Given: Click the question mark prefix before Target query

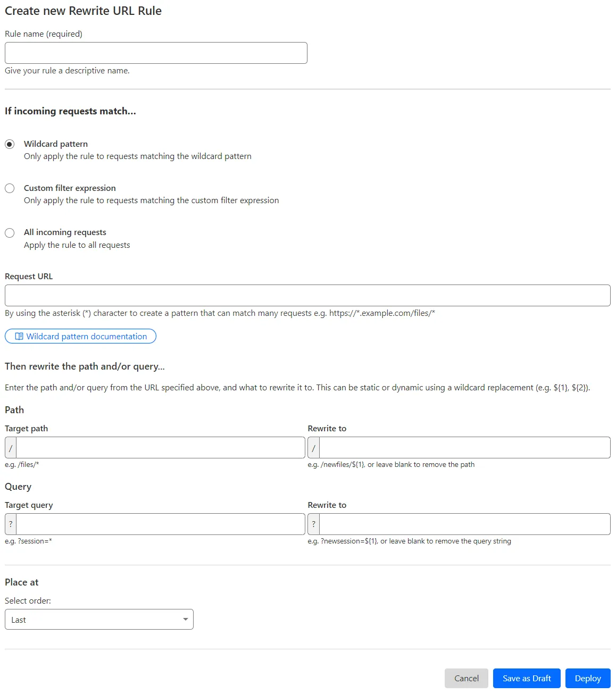Looking at the screenshot, I should [10, 524].
